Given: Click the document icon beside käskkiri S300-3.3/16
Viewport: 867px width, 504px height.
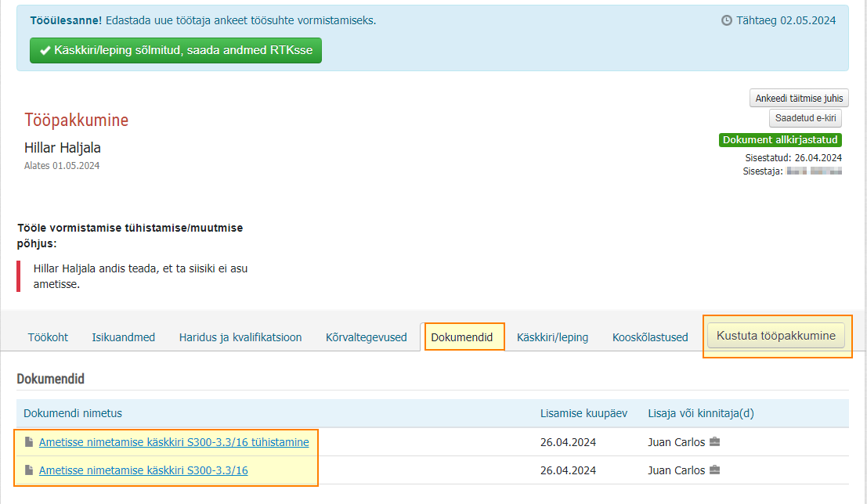Looking at the screenshot, I should pos(29,470).
